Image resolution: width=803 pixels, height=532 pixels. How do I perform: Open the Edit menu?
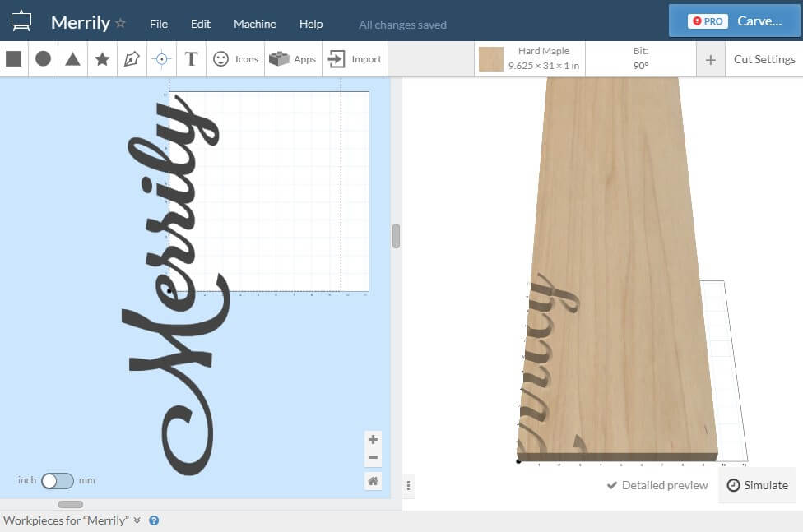click(x=200, y=24)
